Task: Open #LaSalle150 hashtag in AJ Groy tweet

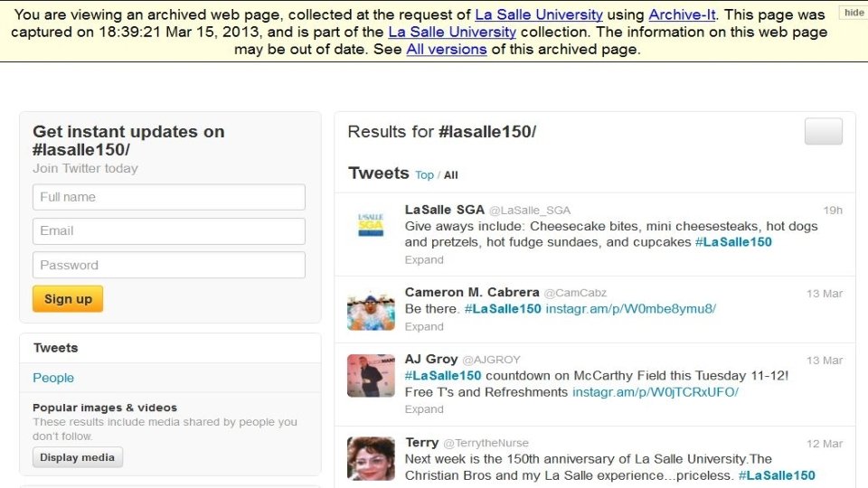Action: 443,376
